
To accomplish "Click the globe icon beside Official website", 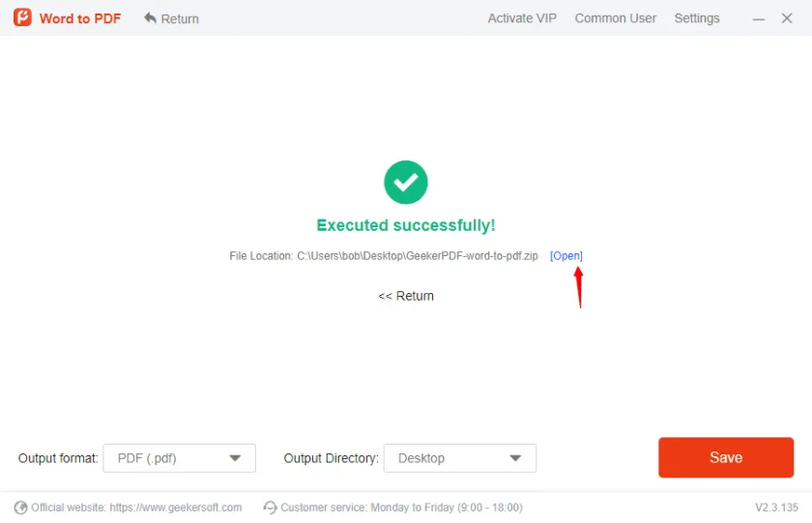I will (x=20, y=508).
